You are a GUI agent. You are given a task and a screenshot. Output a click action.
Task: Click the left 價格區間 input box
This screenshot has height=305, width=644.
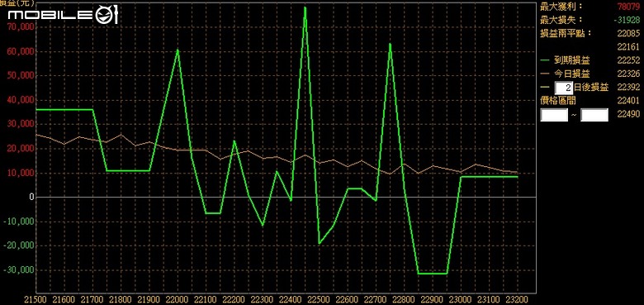click(554, 115)
